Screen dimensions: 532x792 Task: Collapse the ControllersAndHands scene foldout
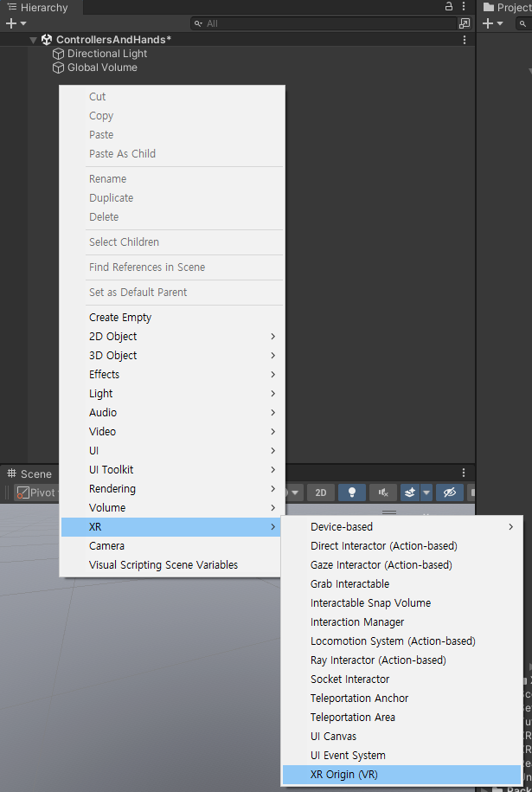[34, 40]
